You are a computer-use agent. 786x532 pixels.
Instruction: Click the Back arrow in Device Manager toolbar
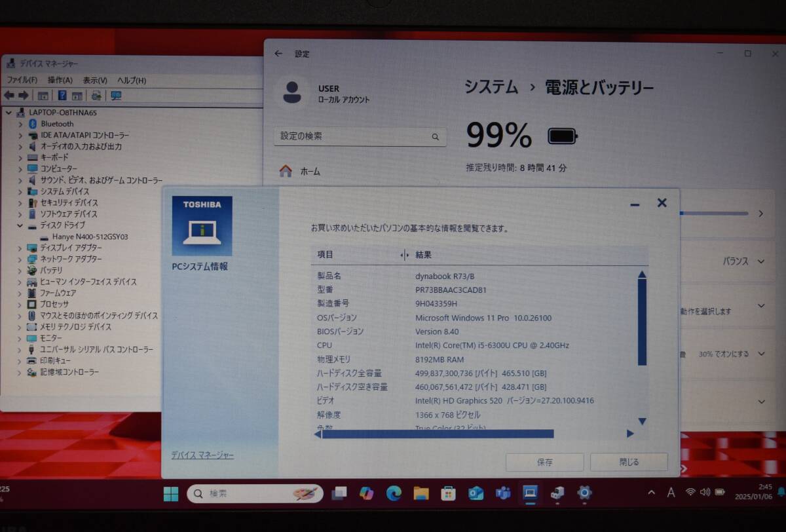(10, 96)
